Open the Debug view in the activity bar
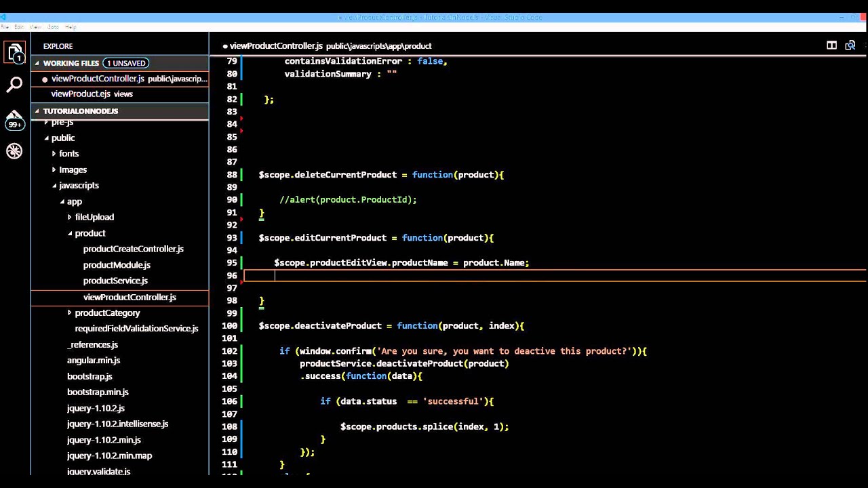868x488 pixels. [x=15, y=151]
